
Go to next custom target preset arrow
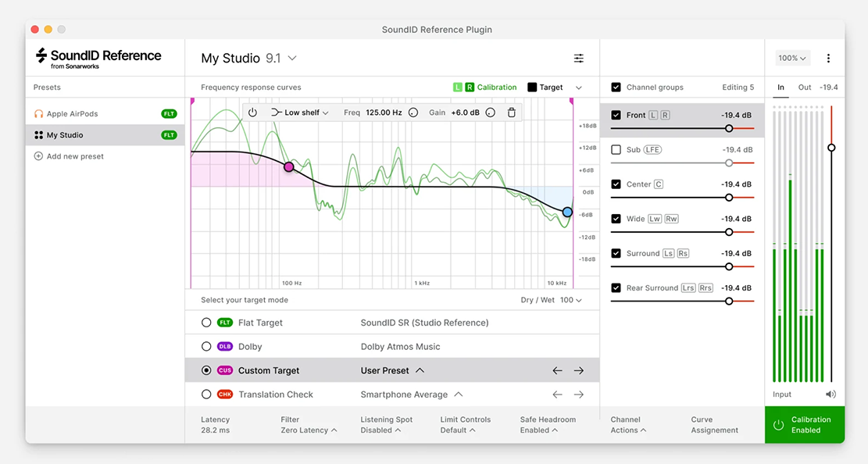coord(579,370)
